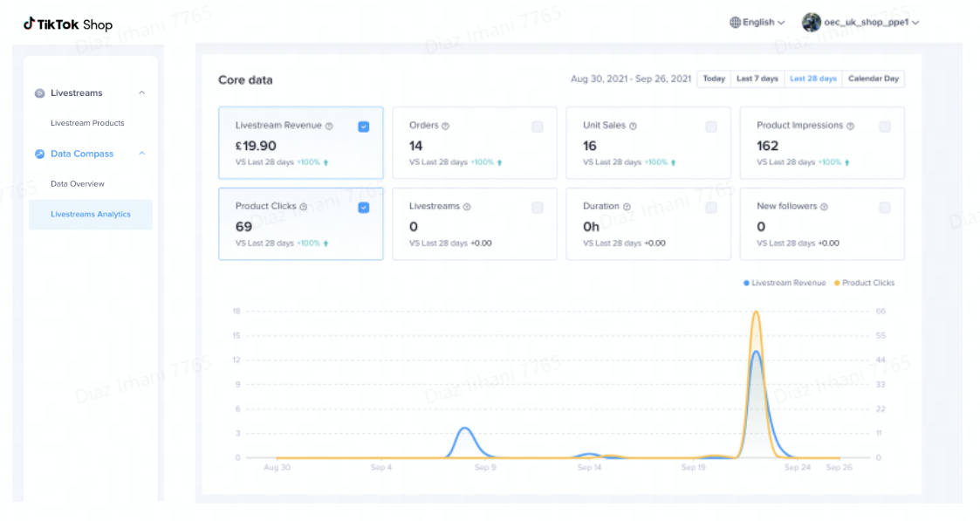
Task: Click the account profile avatar
Action: click(x=811, y=23)
